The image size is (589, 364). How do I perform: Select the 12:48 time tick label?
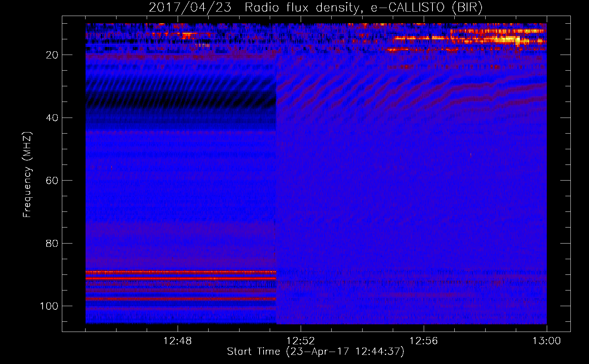point(178,341)
